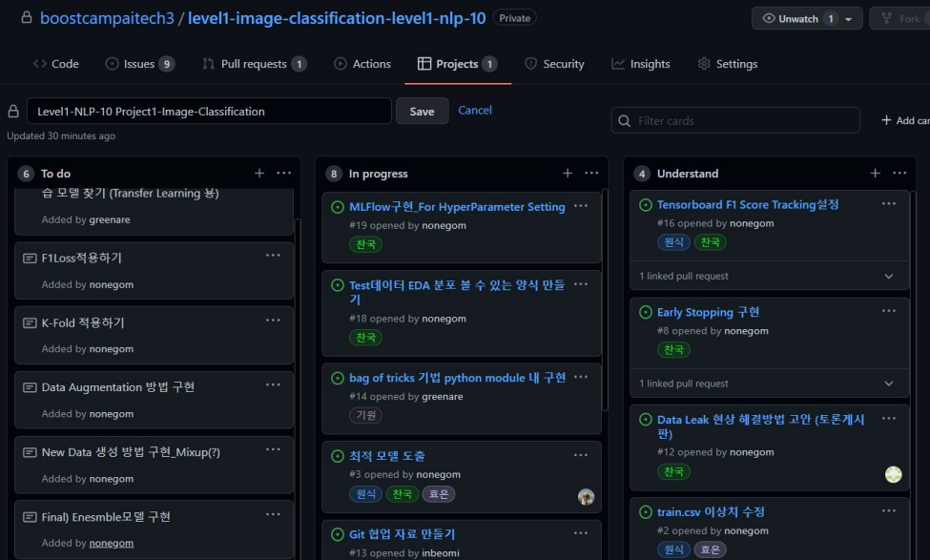Open the Actions tab

(362, 64)
